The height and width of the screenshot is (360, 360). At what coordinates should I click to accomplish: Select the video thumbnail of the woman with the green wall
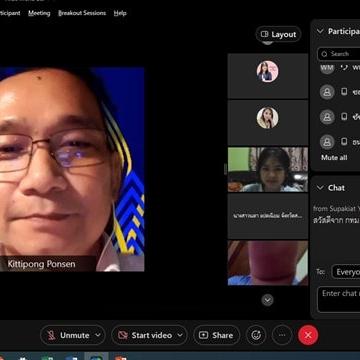click(x=268, y=169)
